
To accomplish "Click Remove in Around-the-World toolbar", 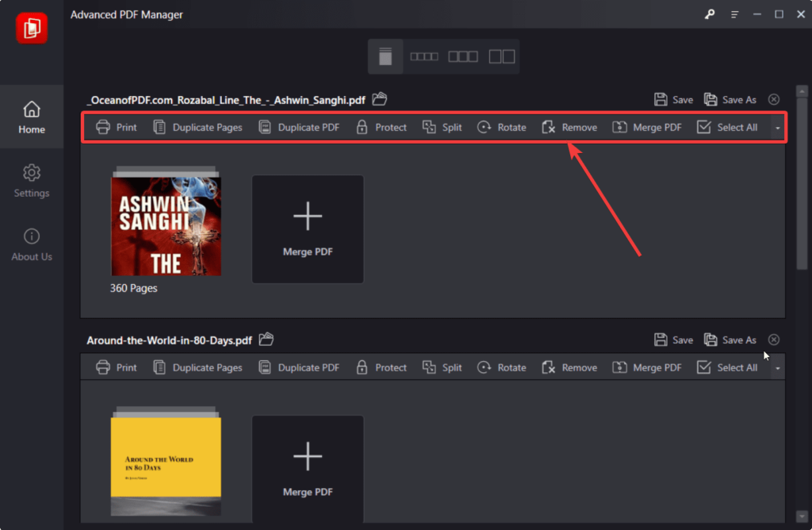I will coord(569,368).
